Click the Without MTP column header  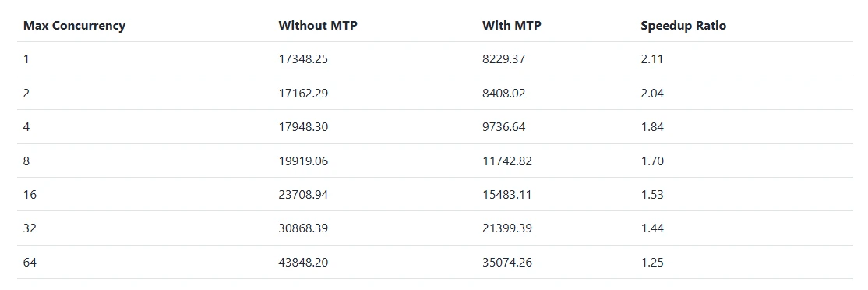[318, 26]
